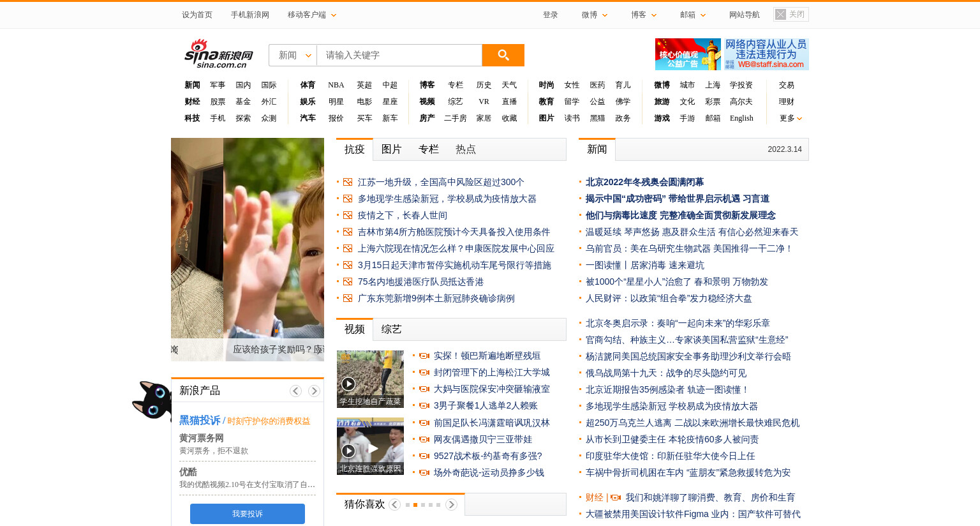
Task: Click previous arrow in 猜你喜欢 section
Action: click(394, 504)
